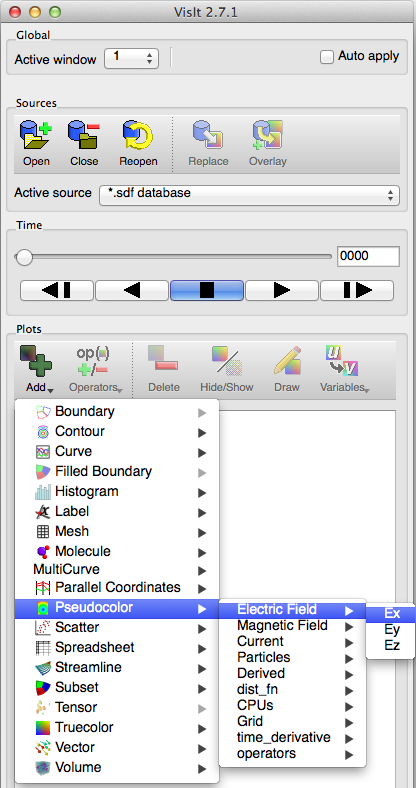Click the time state field showing 0000
Image resolution: width=416 pixels, height=788 pixels.
pyautogui.click(x=368, y=256)
